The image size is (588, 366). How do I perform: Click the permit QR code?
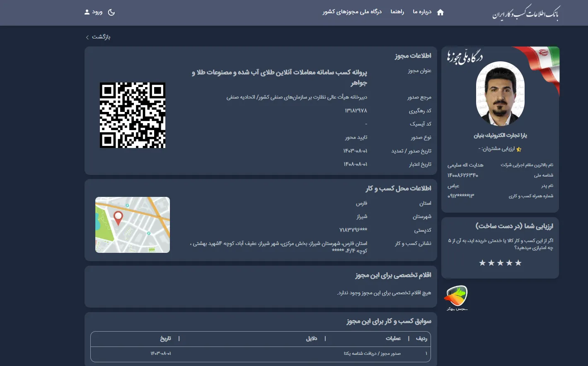(132, 115)
